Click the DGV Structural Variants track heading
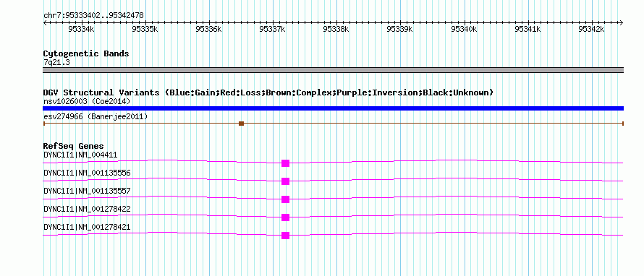This screenshot has height=276, width=644. pos(268,92)
